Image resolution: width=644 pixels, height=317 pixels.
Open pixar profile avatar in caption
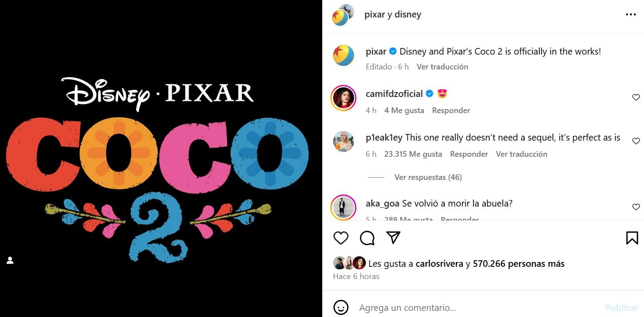point(344,55)
